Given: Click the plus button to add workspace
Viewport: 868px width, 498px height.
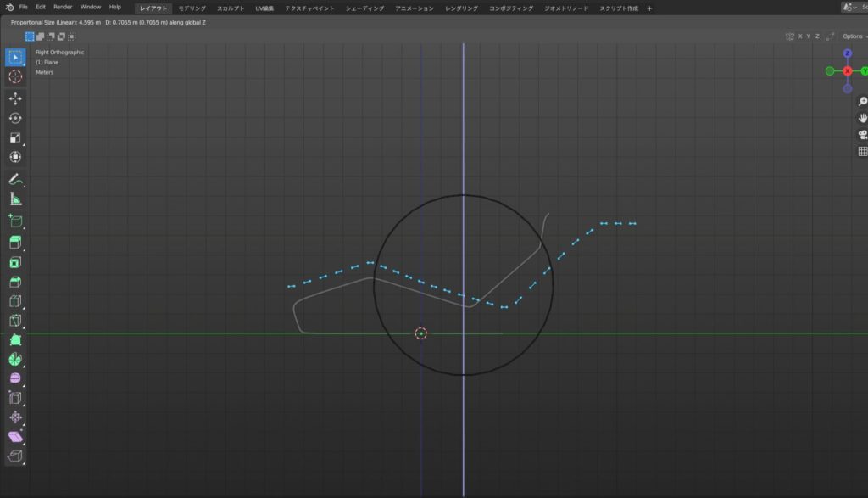Looking at the screenshot, I should 649,8.
